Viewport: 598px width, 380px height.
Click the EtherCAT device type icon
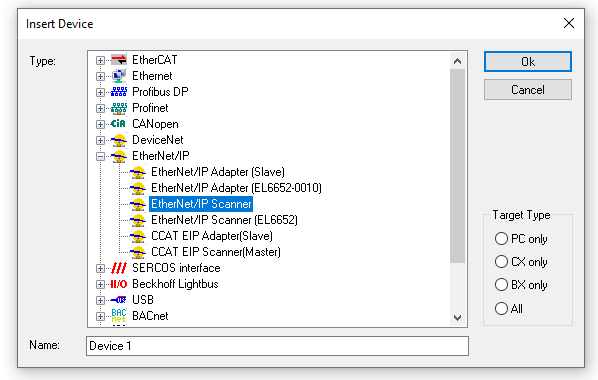119,60
